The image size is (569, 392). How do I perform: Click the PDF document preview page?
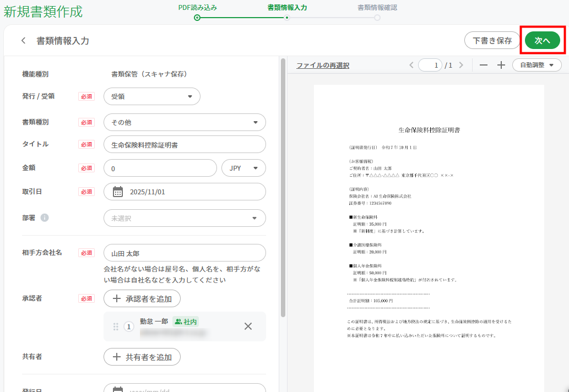(x=429, y=238)
